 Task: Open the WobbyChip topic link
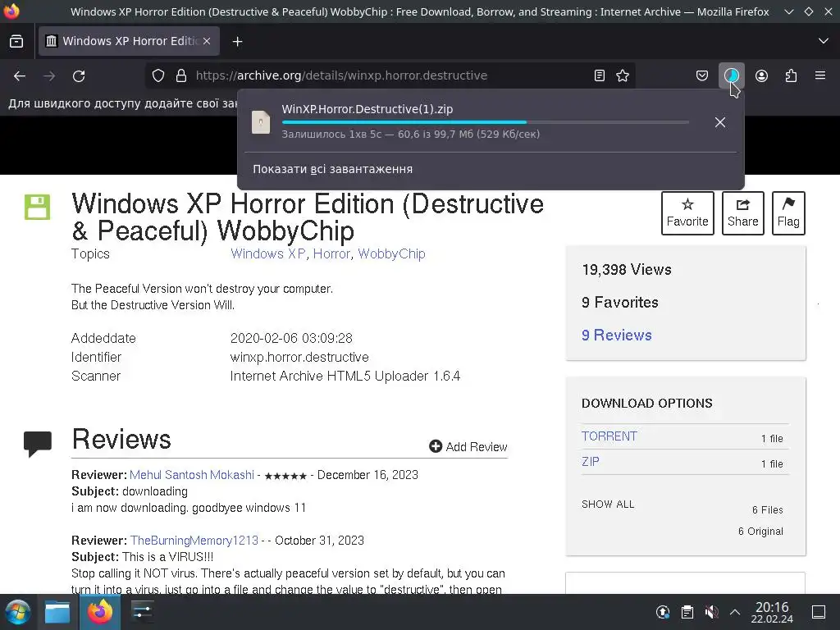[x=391, y=254]
